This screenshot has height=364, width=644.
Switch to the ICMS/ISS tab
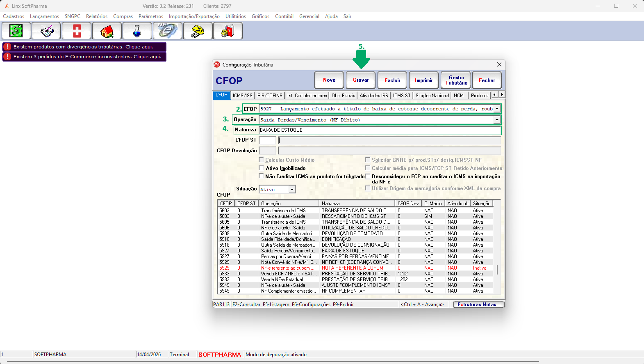[x=243, y=96]
